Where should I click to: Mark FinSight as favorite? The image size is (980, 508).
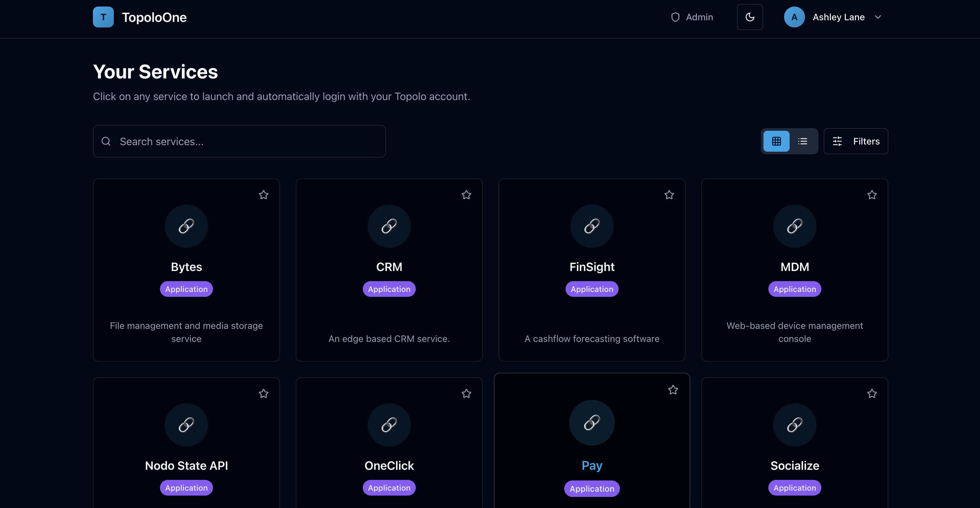point(669,195)
